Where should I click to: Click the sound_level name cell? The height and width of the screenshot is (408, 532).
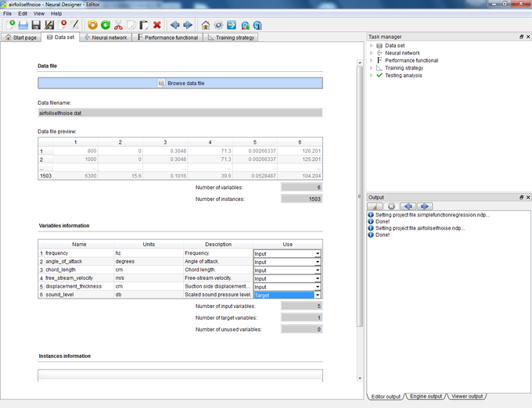tap(79, 295)
